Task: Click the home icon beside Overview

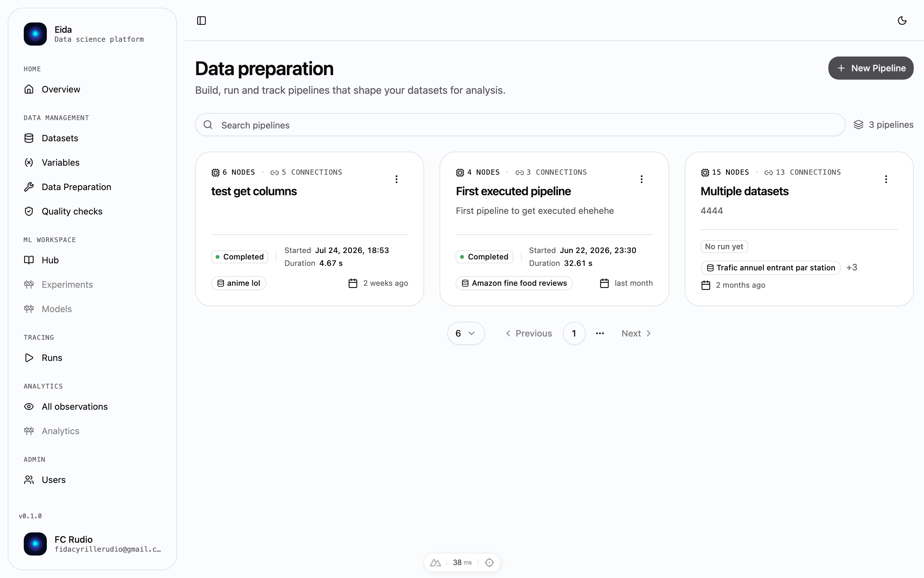Action: tap(29, 89)
